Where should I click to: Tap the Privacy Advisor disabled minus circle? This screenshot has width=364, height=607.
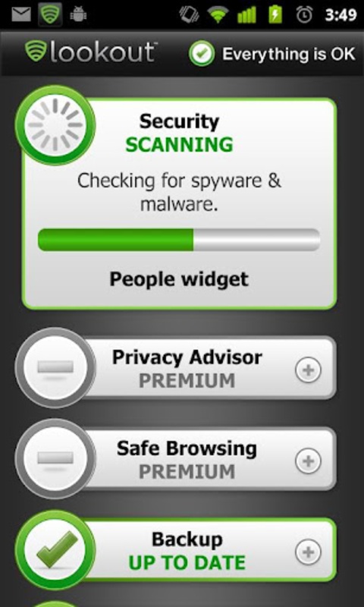(x=55, y=367)
